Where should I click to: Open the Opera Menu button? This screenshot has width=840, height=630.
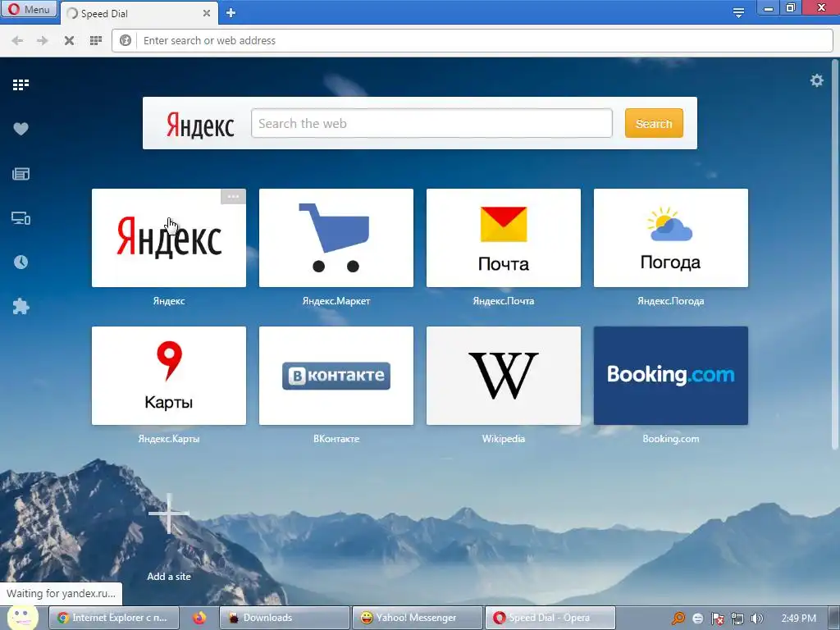click(x=29, y=9)
